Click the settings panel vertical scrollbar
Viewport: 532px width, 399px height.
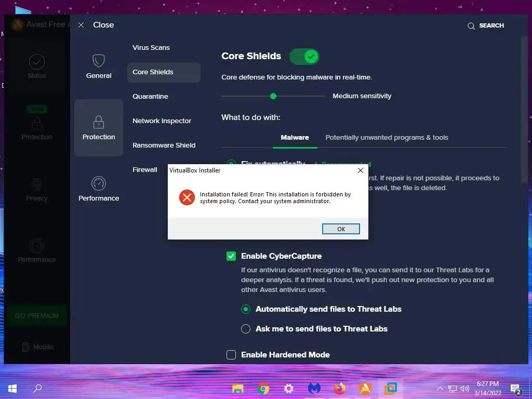(524, 110)
